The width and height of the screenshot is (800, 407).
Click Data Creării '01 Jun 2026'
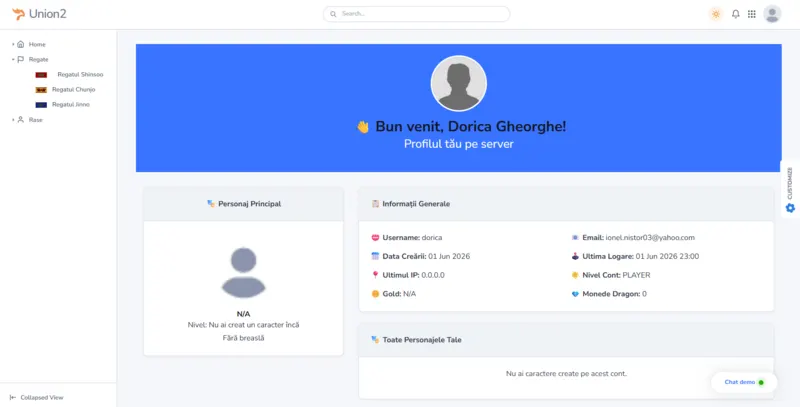coord(449,256)
